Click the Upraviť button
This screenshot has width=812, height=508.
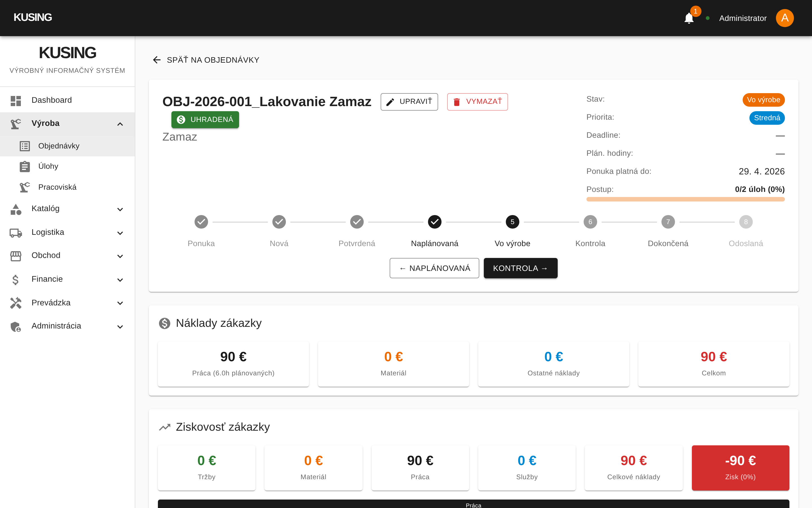[409, 102]
